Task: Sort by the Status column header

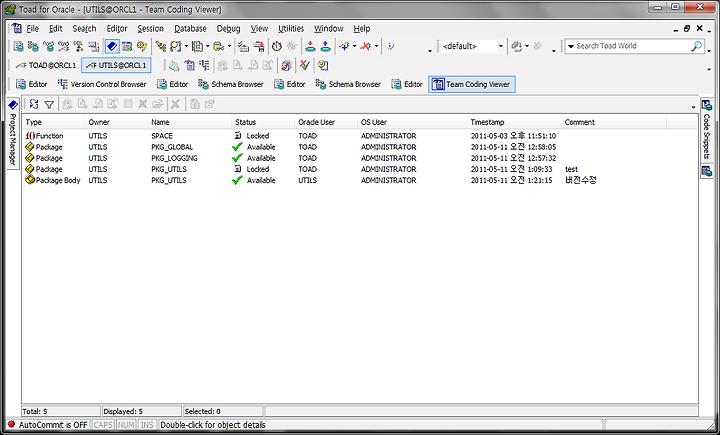Action: point(263,122)
